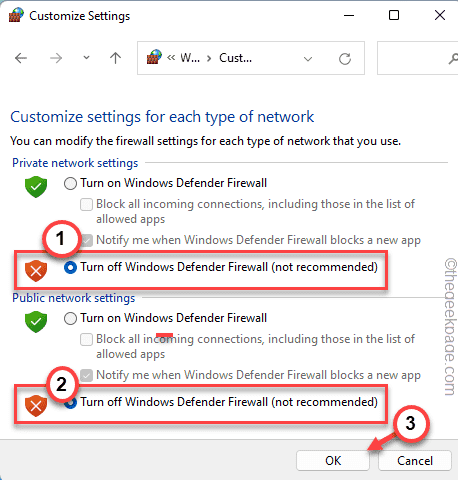The image size is (458, 480).
Task: Check Block all incoming connections for private
Action: 86,204
